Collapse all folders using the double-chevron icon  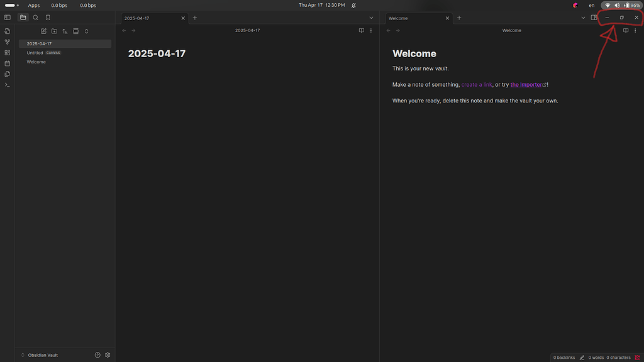coord(86,31)
